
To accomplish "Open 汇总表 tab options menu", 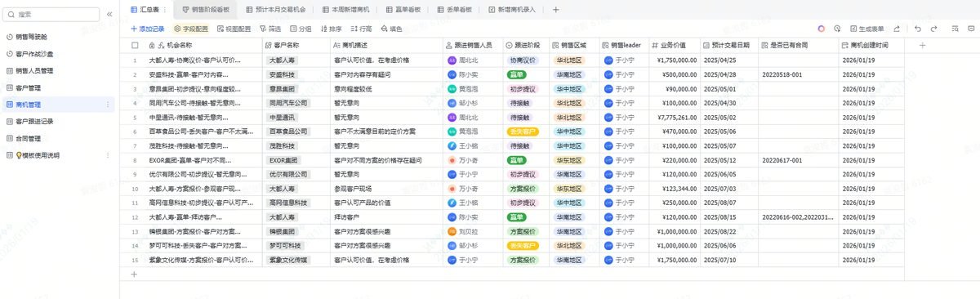I will pyautogui.click(x=165, y=10).
